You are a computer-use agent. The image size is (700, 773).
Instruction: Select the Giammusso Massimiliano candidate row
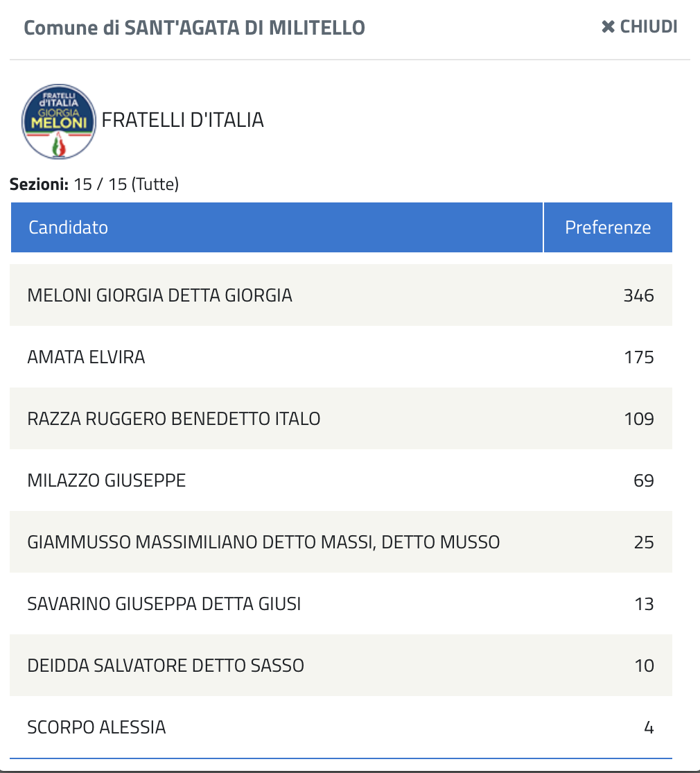click(263, 542)
